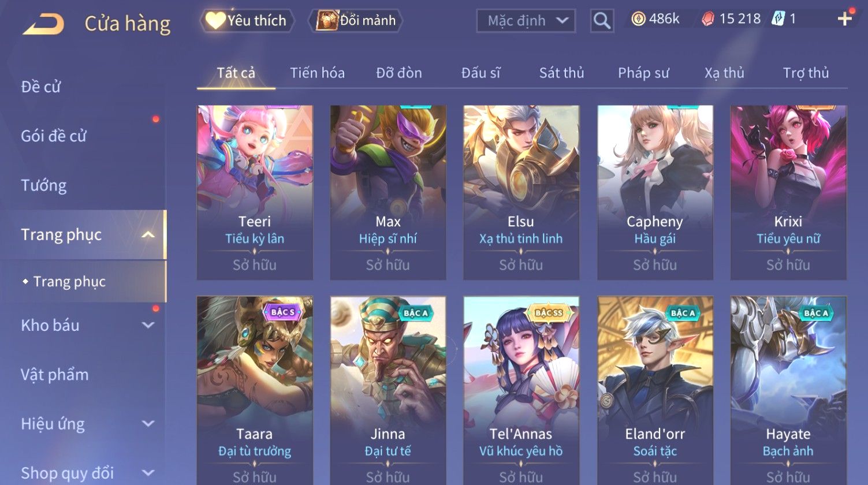Image resolution: width=868 pixels, height=485 pixels.
Task: Expand the Shop quy đổi section
Action: pos(148,473)
